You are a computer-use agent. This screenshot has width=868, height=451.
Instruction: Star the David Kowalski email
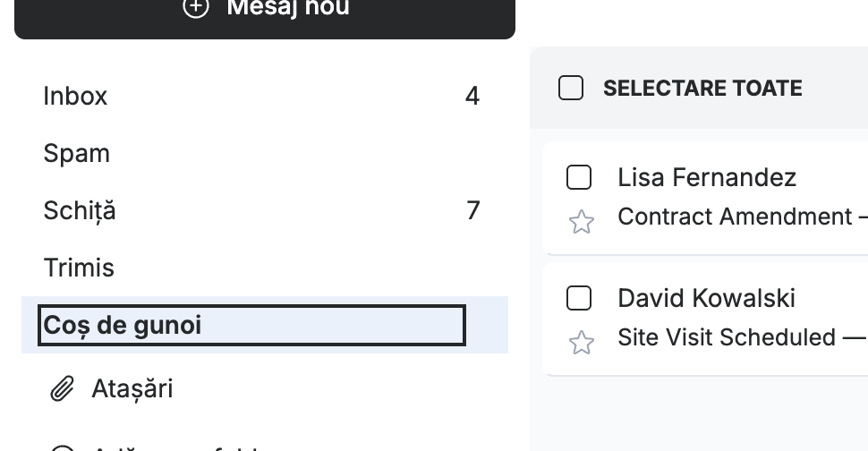pos(582,343)
